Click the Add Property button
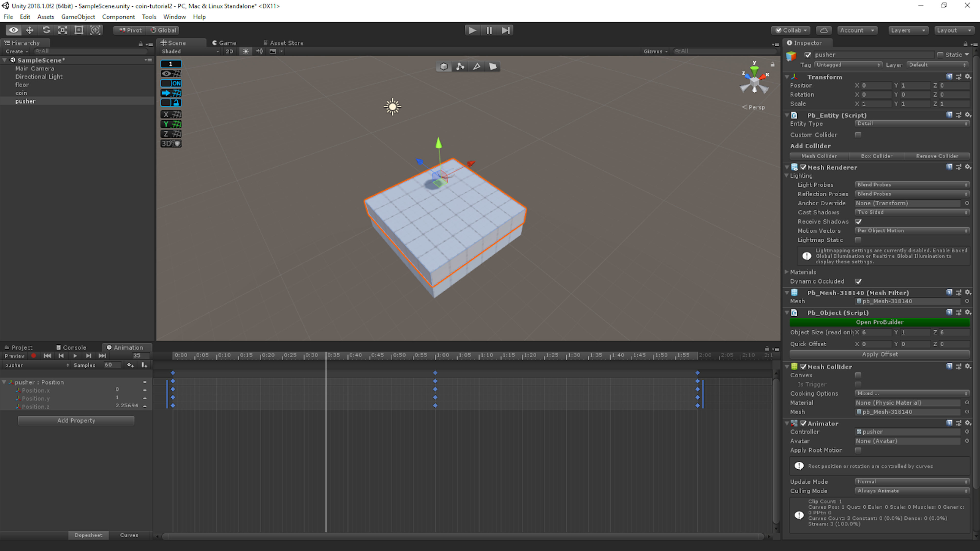Screen dimensions: 980x551 click(76, 421)
